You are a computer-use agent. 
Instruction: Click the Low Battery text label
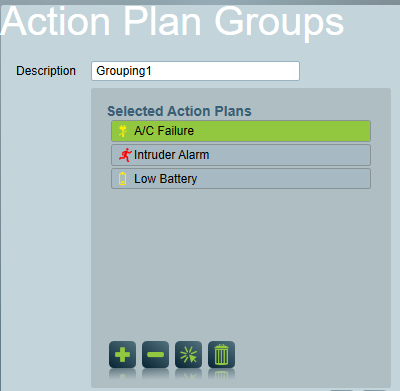pos(166,179)
